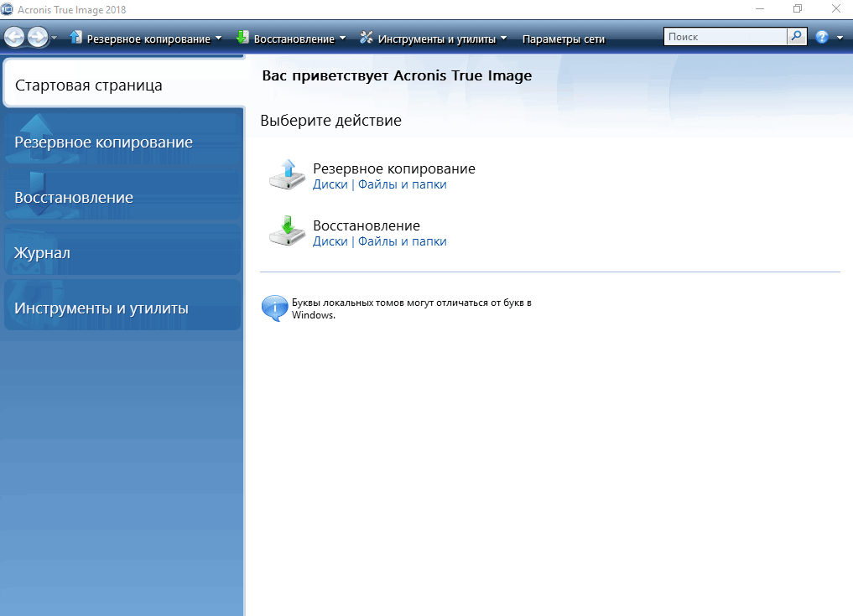Expand the arrow next to the toolbar Восстановление
853x616 pixels.
tap(343, 38)
